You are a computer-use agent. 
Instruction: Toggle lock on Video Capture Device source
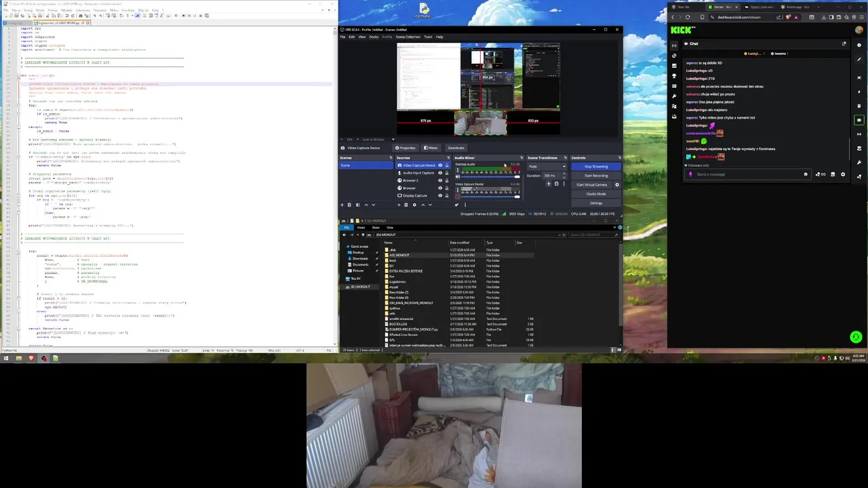point(447,165)
